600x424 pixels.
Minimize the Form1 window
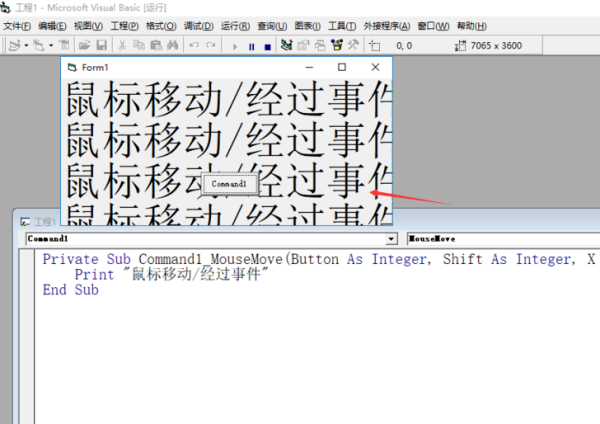(x=309, y=67)
